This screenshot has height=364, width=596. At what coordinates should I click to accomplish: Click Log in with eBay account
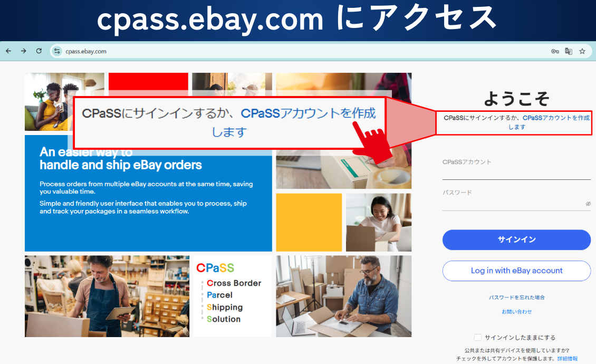pos(516,271)
